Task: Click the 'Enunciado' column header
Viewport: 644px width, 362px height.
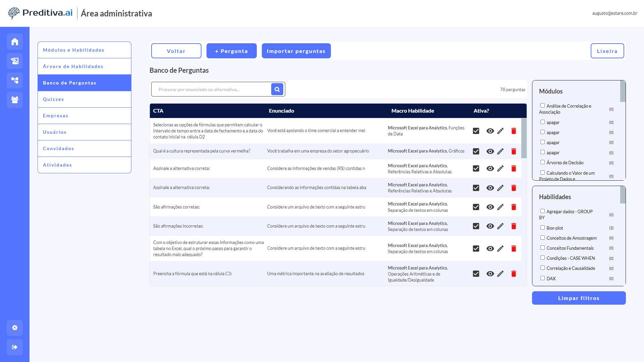Action: 282,111
